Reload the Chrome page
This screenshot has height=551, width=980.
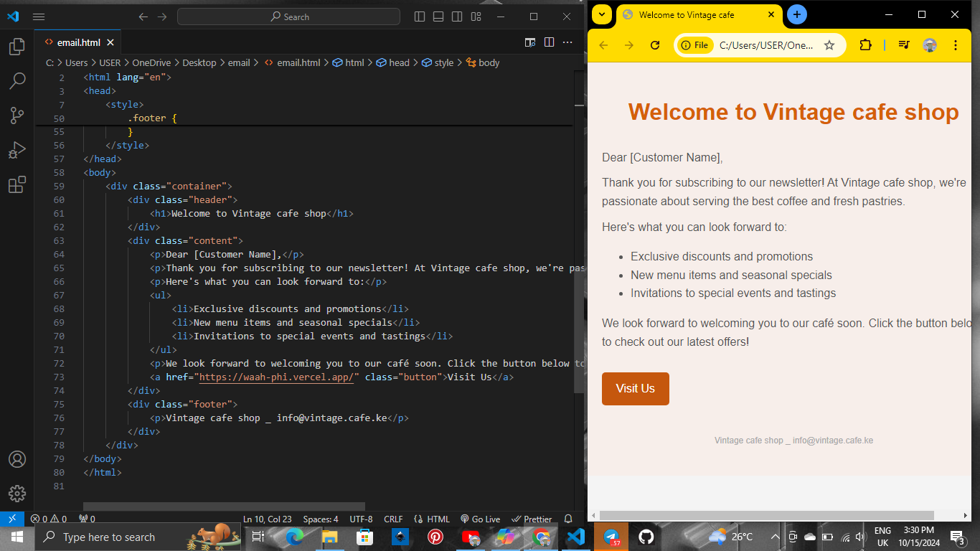pos(654,45)
